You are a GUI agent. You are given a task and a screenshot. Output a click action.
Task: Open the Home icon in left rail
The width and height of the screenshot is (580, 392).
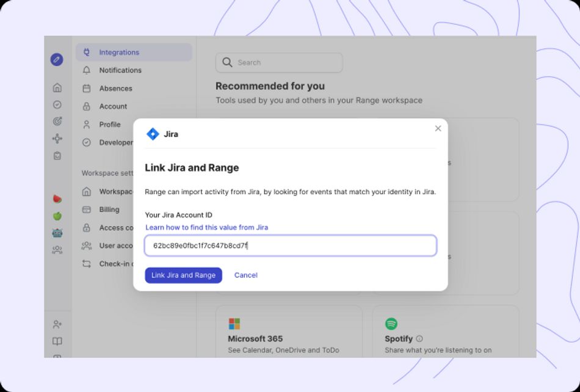pyautogui.click(x=57, y=88)
